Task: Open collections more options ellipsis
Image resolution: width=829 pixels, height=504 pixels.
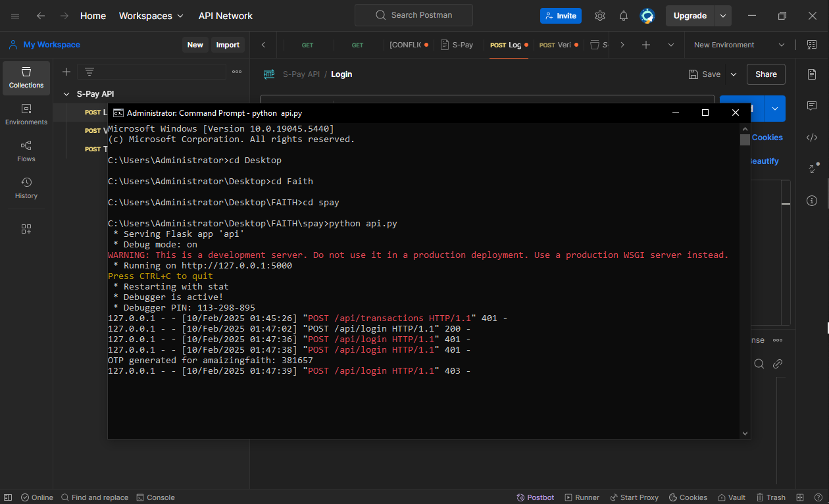Action: 237,72
